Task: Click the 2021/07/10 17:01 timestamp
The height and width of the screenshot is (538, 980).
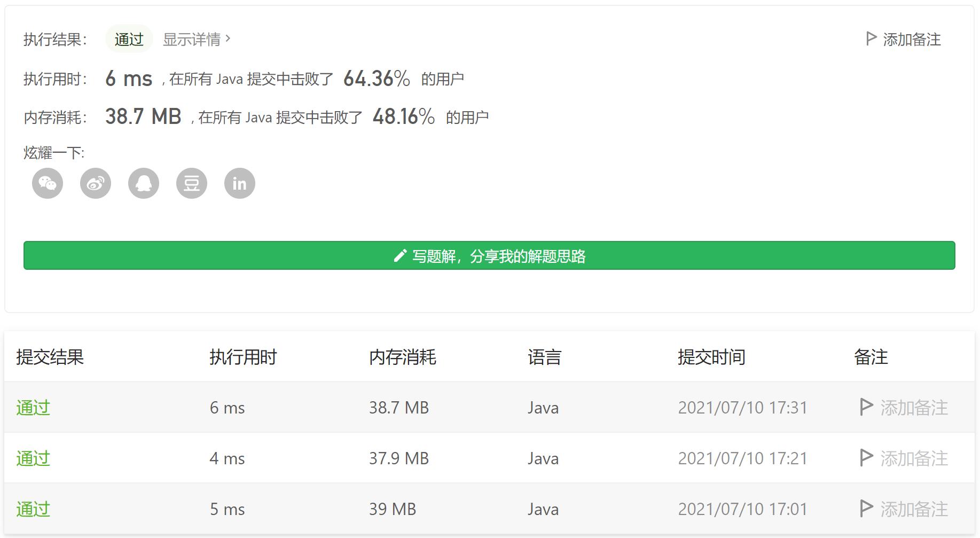Action: tap(743, 509)
